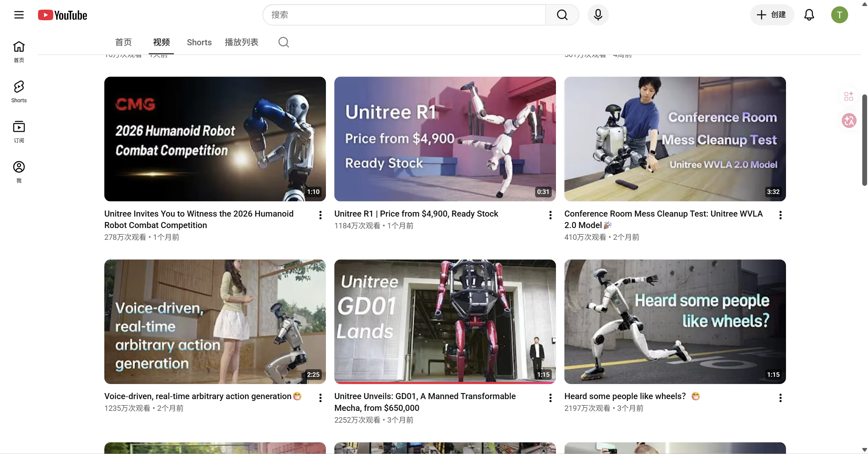The height and width of the screenshot is (454, 868).
Task: Play the Voice-driven action generation thumbnail
Action: [x=215, y=322]
